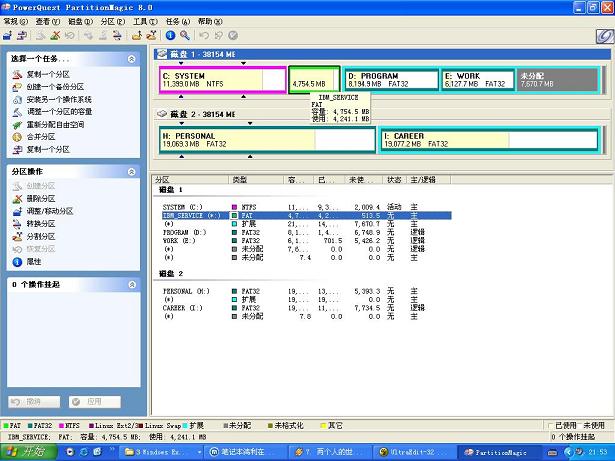Select PERSONAL (H:) row in partition list
This screenshot has width=615, height=461.
point(185,290)
